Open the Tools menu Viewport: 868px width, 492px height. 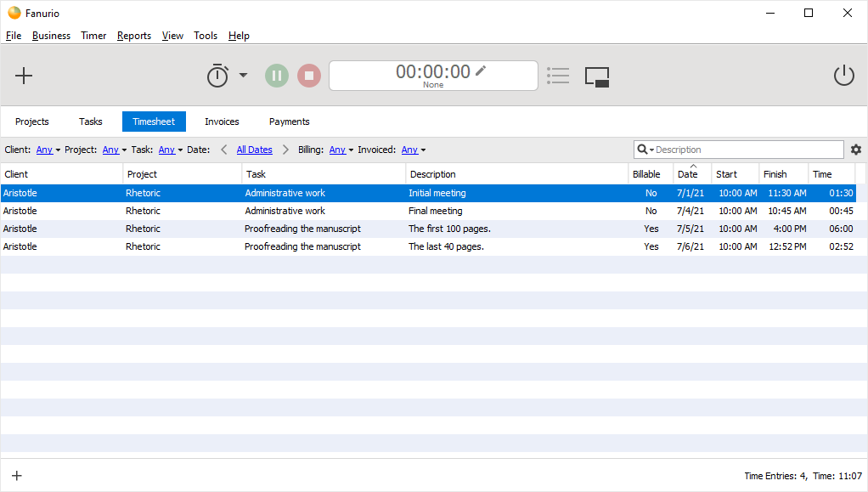[x=206, y=36]
